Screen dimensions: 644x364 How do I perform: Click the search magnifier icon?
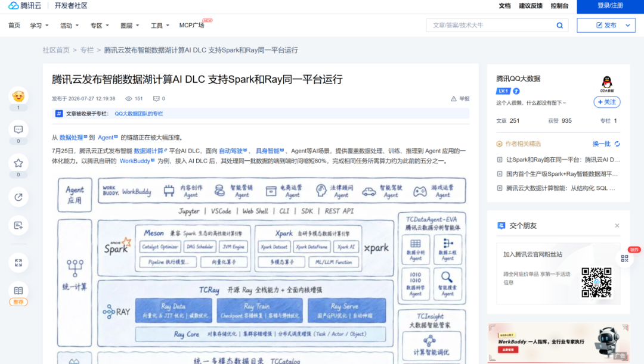(559, 26)
